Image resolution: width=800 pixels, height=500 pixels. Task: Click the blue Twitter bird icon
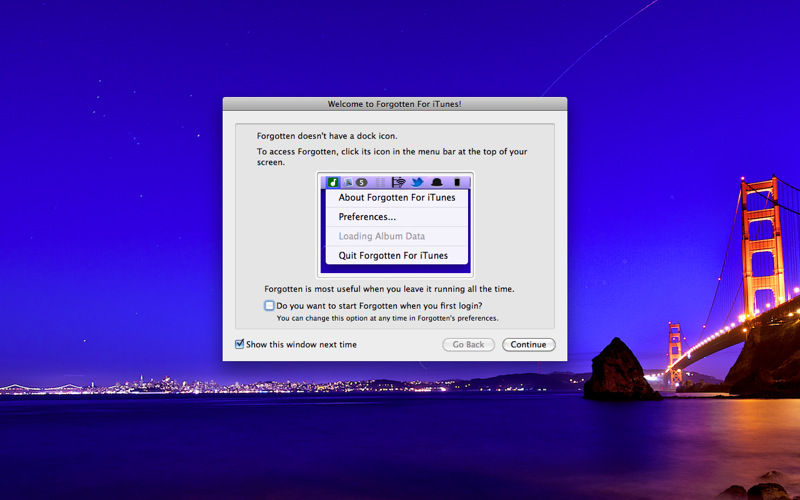point(417,182)
